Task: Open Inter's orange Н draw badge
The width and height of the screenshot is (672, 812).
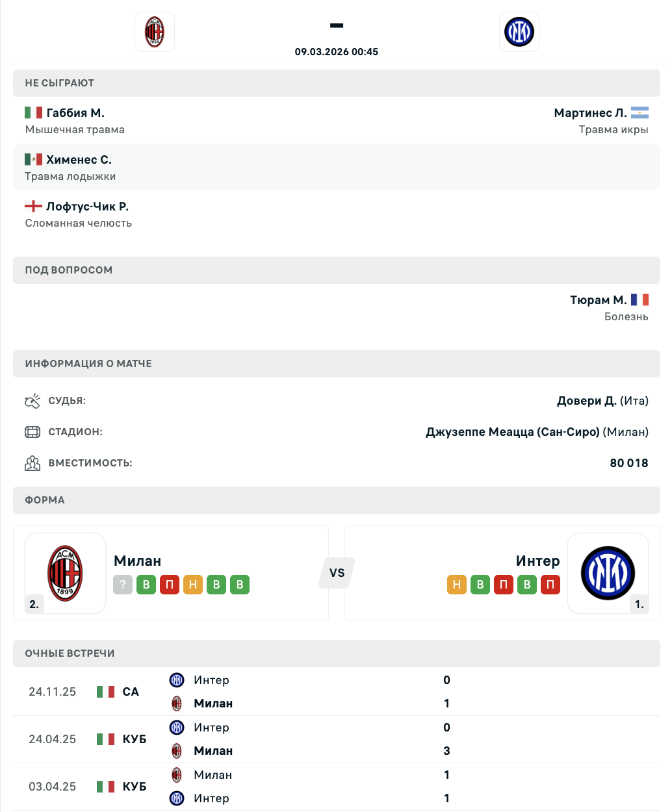Action: pyautogui.click(x=457, y=585)
